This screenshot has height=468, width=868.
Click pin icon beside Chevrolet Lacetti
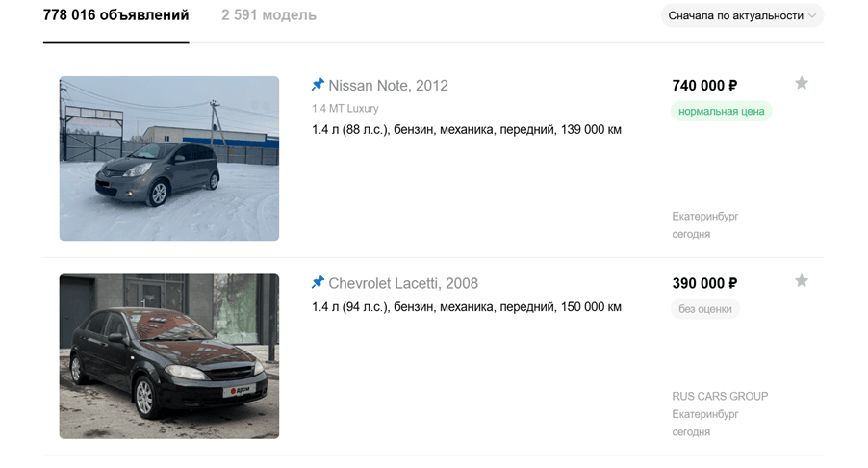tap(318, 282)
